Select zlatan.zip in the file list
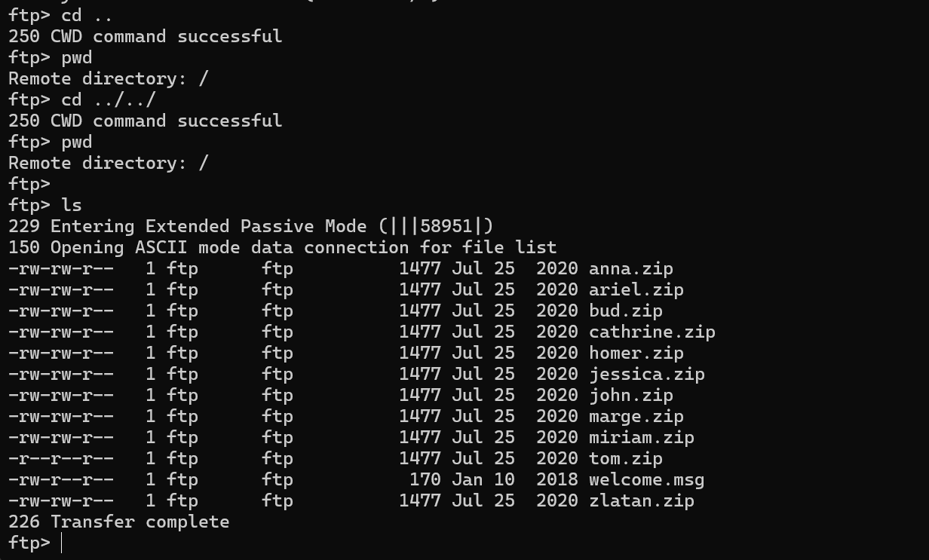The width and height of the screenshot is (929, 560). click(641, 501)
